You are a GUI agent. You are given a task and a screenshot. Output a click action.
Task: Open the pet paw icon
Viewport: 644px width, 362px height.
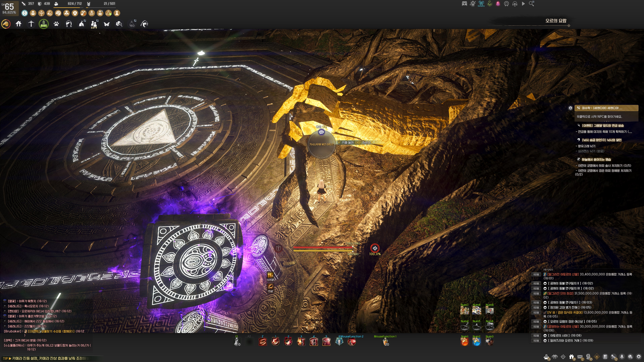[x=56, y=24]
